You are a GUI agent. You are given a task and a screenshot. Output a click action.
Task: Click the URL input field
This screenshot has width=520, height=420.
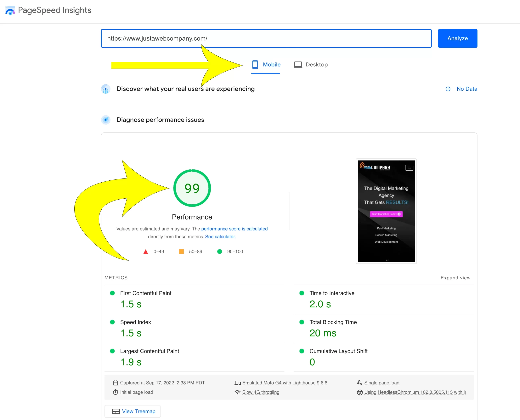tap(266, 39)
